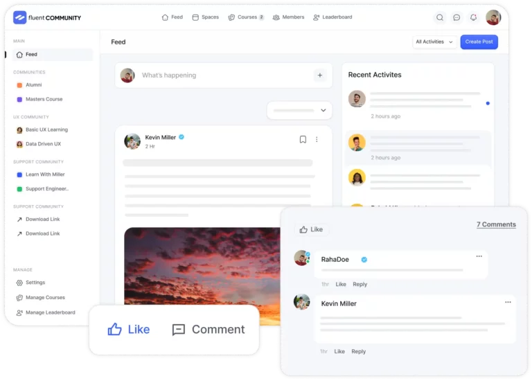The height and width of the screenshot is (392, 532).
Task: Like RahaDoe's comment
Action: pyautogui.click(x=341, y=285)
